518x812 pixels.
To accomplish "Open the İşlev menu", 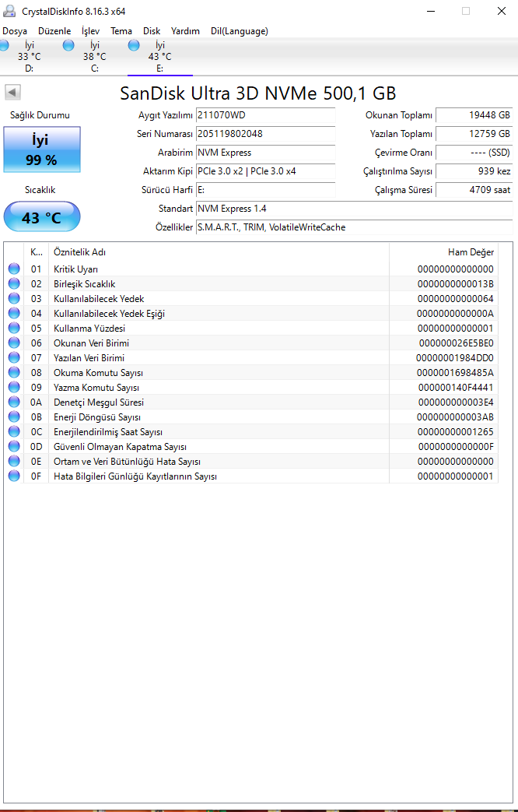I will tap(90, 31).
